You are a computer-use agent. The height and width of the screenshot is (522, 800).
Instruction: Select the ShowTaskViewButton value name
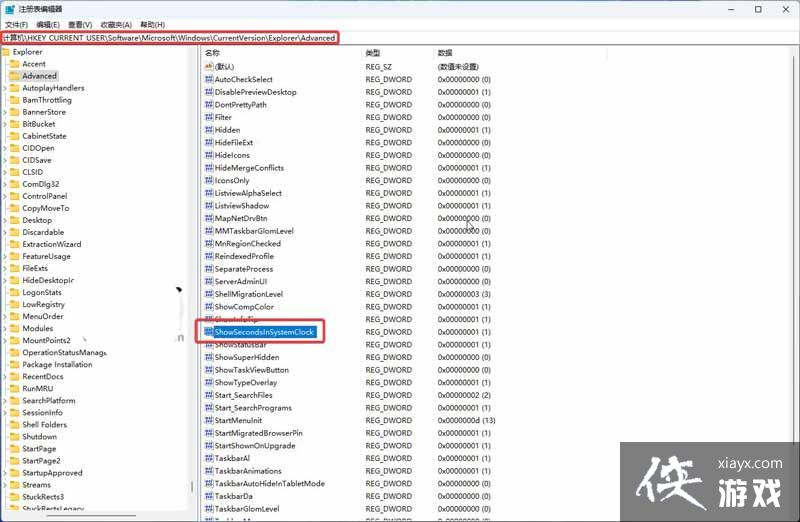click(x=252, y=370)
